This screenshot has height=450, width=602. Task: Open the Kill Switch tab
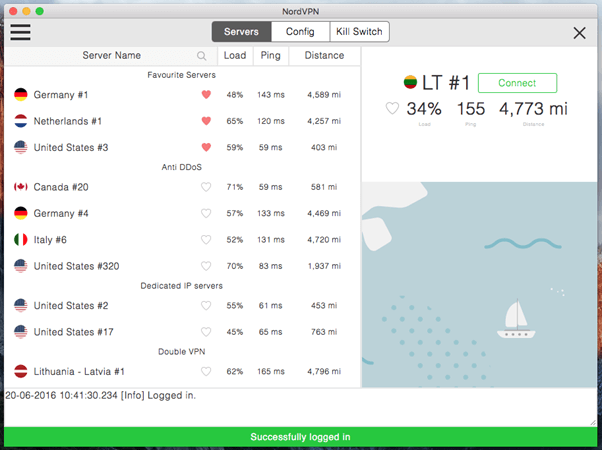tap(359, 31)
